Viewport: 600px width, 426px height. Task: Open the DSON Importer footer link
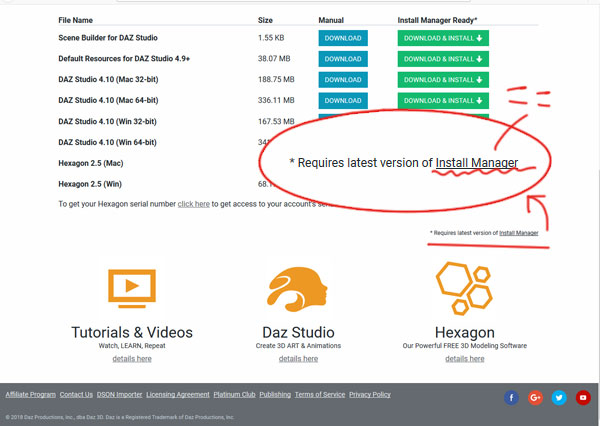pos(119,395)
